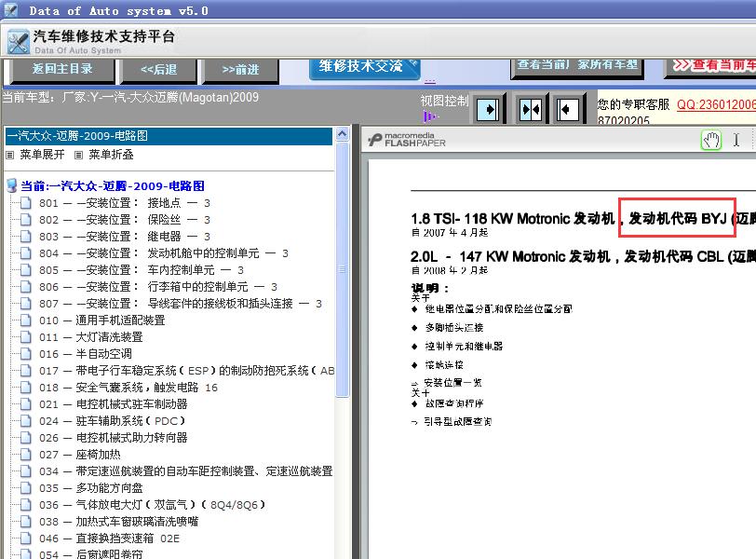Screen dimensions: 756x559
Task: Select the FlashPaper text select tool
Action: tap(736, 140)
